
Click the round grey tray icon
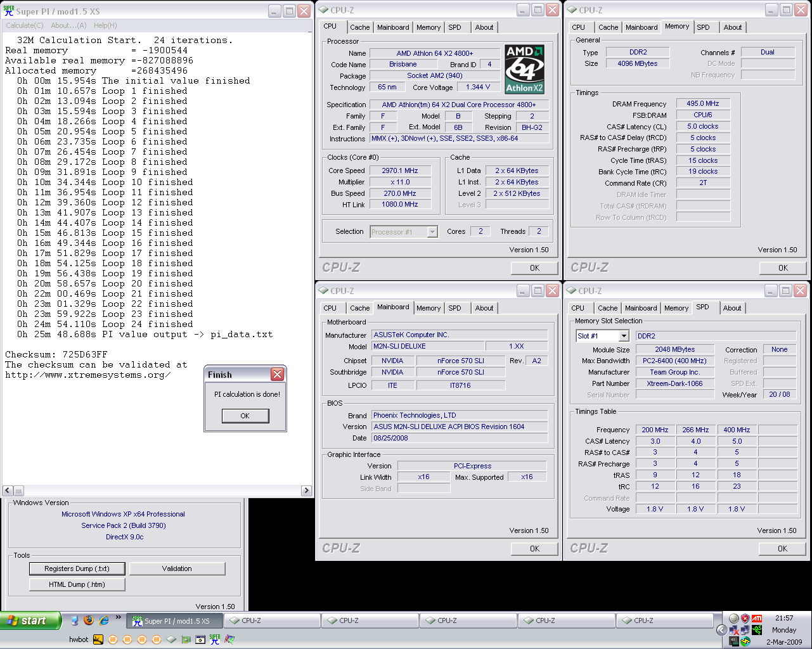(x=734, y=619)
